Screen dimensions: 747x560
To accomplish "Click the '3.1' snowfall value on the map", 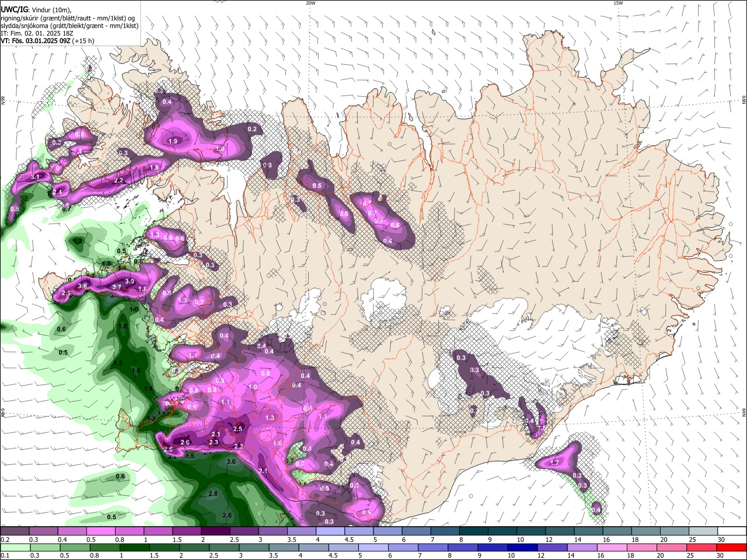I will pos(34,177).
